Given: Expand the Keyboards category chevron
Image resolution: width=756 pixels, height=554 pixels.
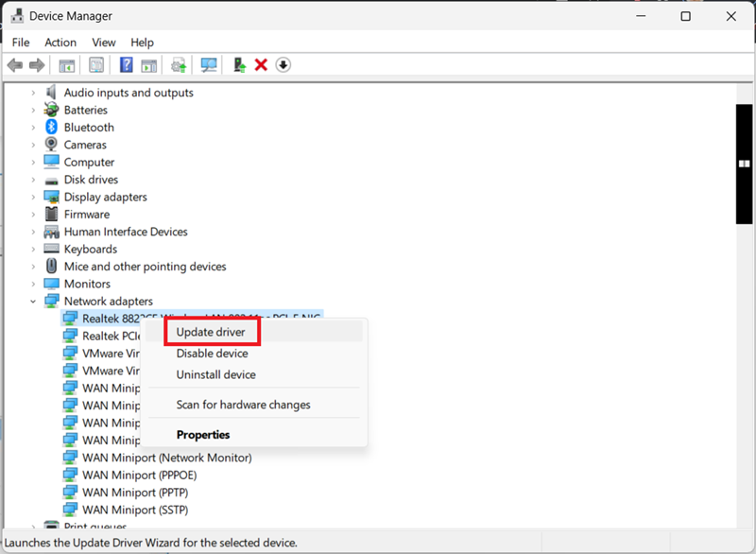Looking at the screenshot, I should pos(33,249).
